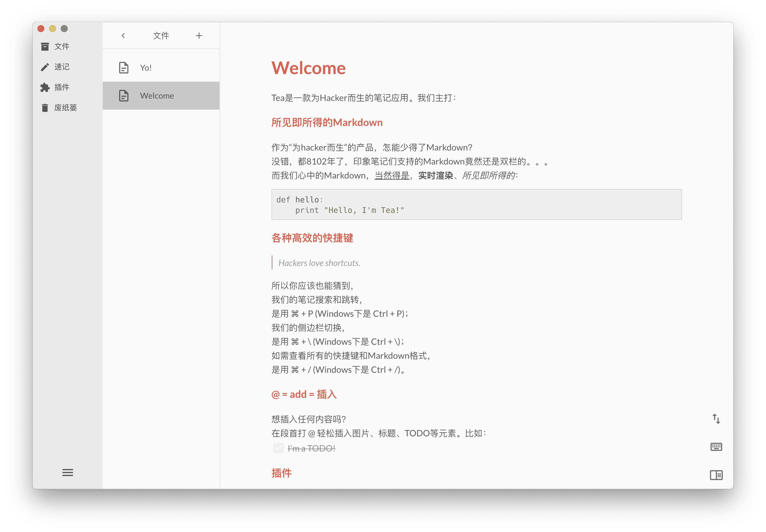766x532 pixels.
Task: Click the line 如需查看所有的快捷键和Markdown格式
Action: pyautogui.click(x=351, y=356)
